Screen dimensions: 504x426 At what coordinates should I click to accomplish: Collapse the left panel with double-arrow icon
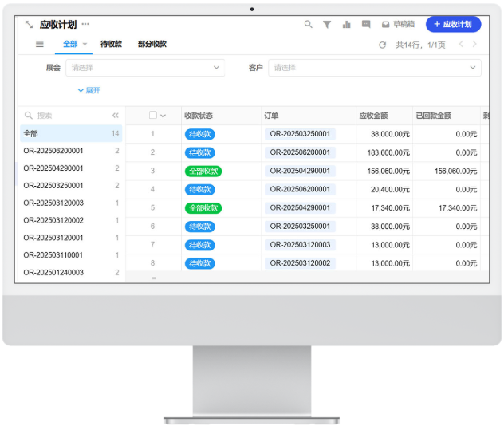[116, 116]
